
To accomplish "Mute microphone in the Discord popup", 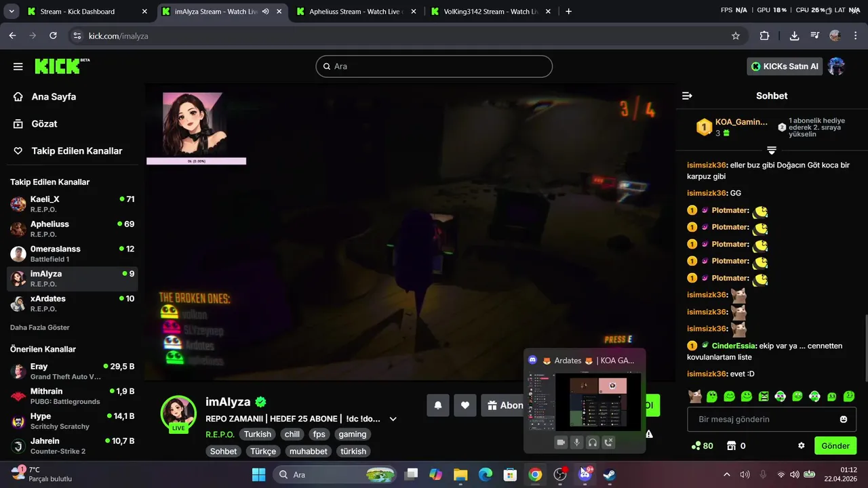I will click(577, 443).
